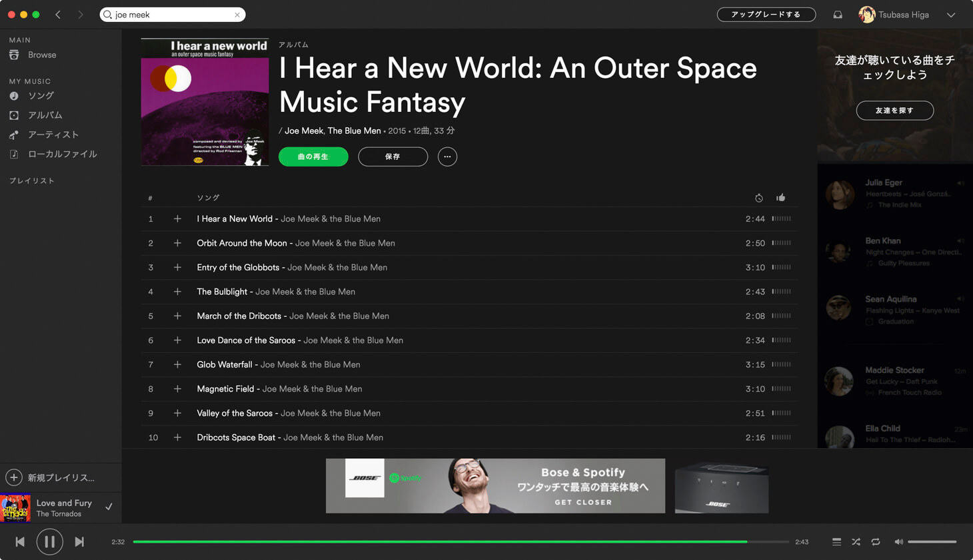Click the 友達を探す find friends button
This screenshot has width=973, height=560.
click(x=894, y=111)
